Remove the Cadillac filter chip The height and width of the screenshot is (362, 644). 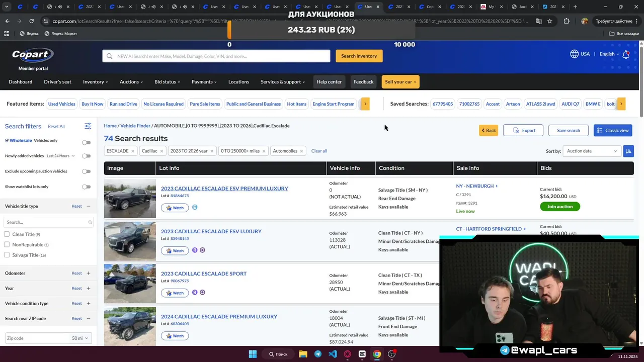pos(162,151)
